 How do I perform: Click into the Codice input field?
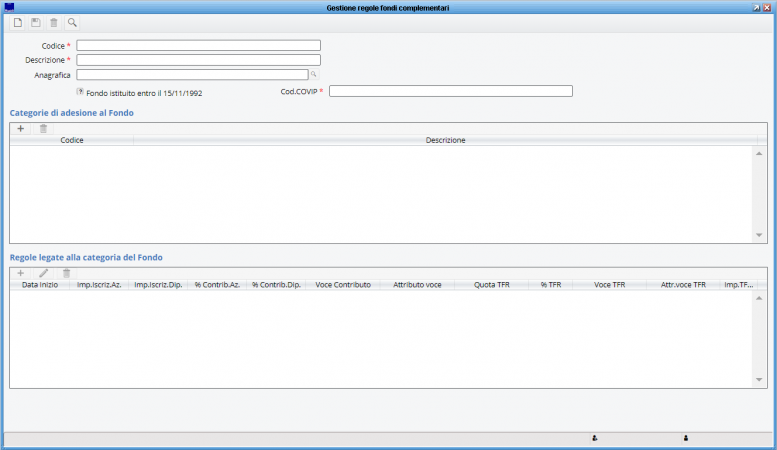point(198,46)
